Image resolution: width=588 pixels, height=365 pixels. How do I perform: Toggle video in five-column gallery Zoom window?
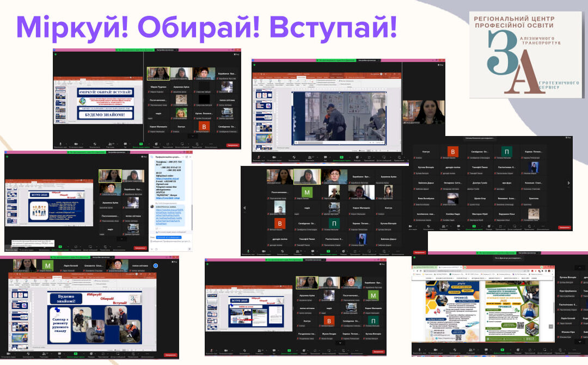[264, 251]
